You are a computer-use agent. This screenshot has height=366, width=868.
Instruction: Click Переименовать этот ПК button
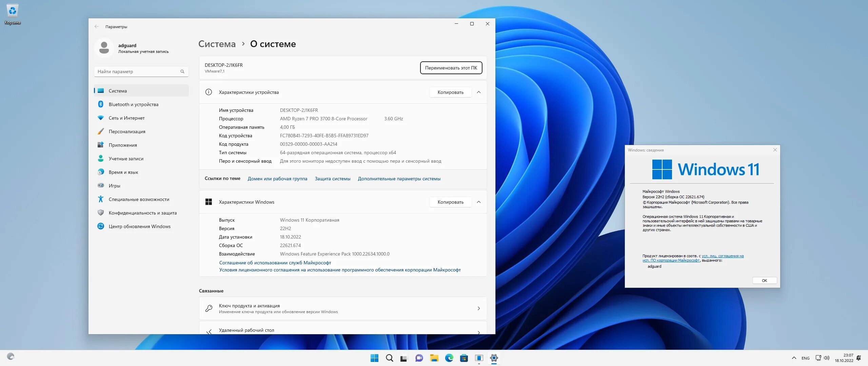pyautogui.click(x=451, y=68)
